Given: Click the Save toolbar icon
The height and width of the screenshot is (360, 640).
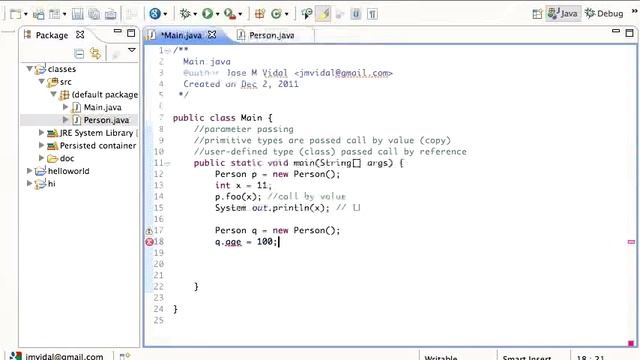Looking at the screenshot, I should coord(78,14).
